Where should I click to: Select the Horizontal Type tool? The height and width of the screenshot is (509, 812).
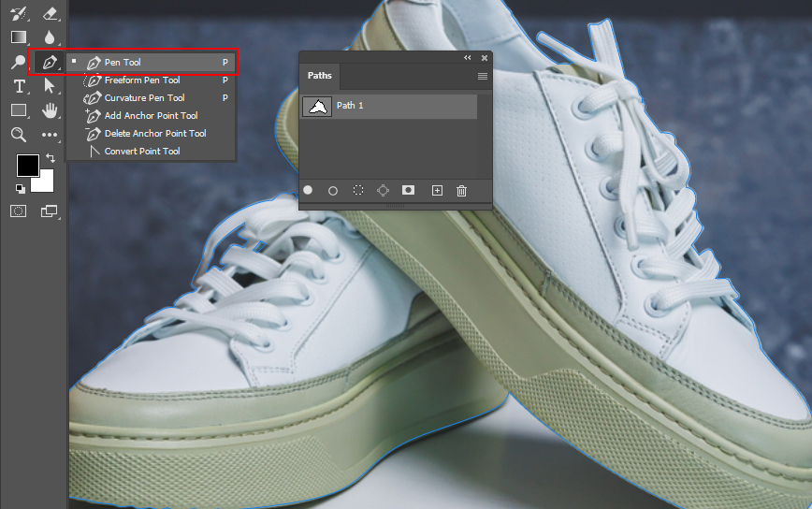click(19, 86)
